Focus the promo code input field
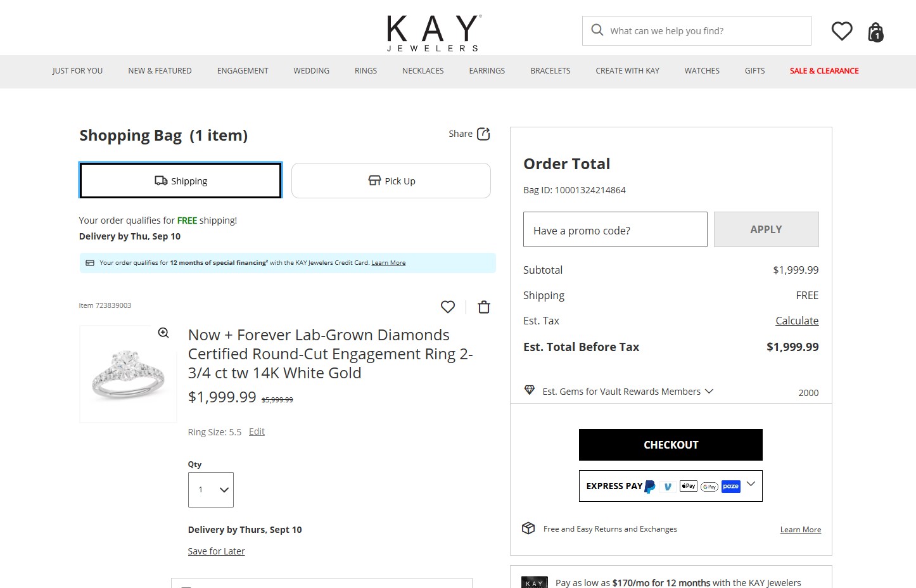 (615, 229)
